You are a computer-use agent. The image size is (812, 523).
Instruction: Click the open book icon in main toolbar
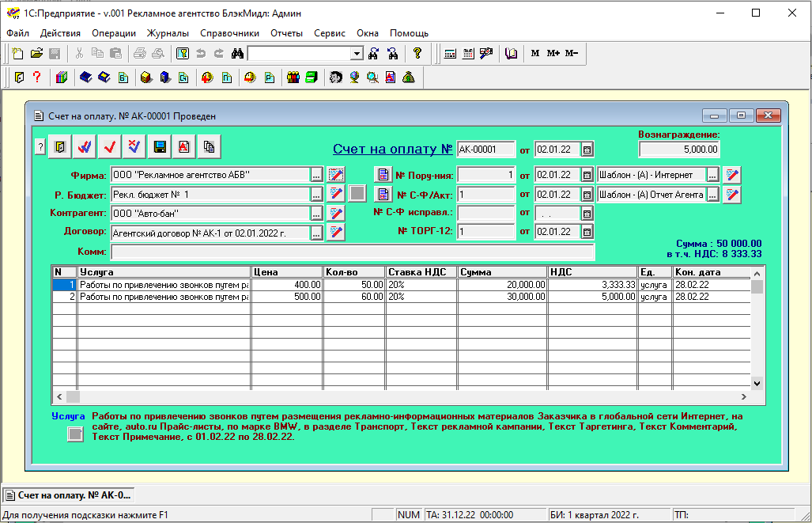tap(511, 53)
